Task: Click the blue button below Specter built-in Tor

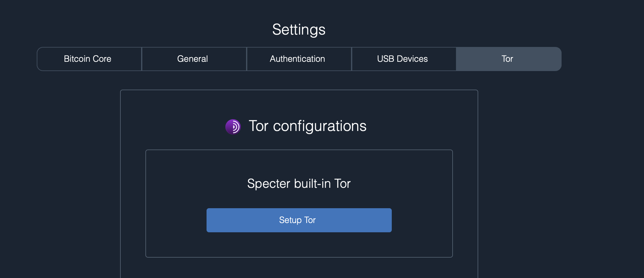Action: 299,220
